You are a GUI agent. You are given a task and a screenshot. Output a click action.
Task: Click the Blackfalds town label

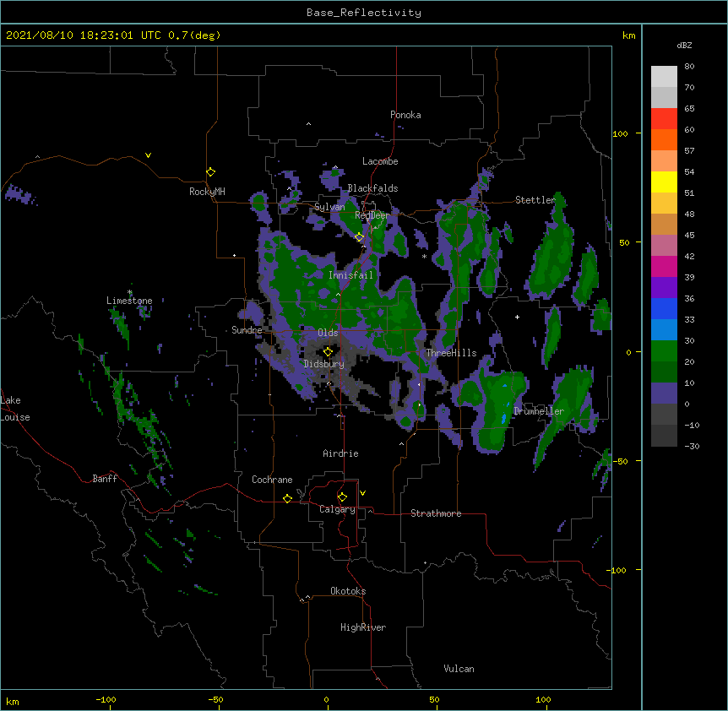[x=372, y=188]
